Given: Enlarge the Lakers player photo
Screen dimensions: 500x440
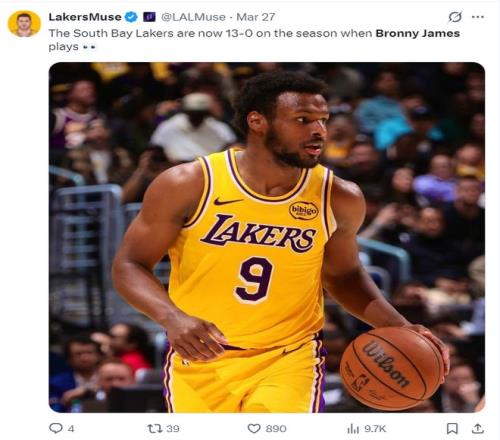Looking at the screenshot, I should click(267, 237).
